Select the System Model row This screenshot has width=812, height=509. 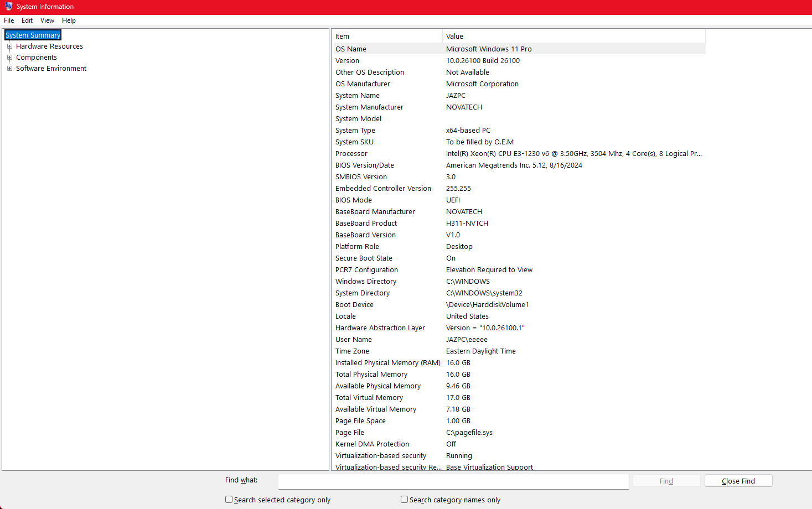[x=520, y=118]
